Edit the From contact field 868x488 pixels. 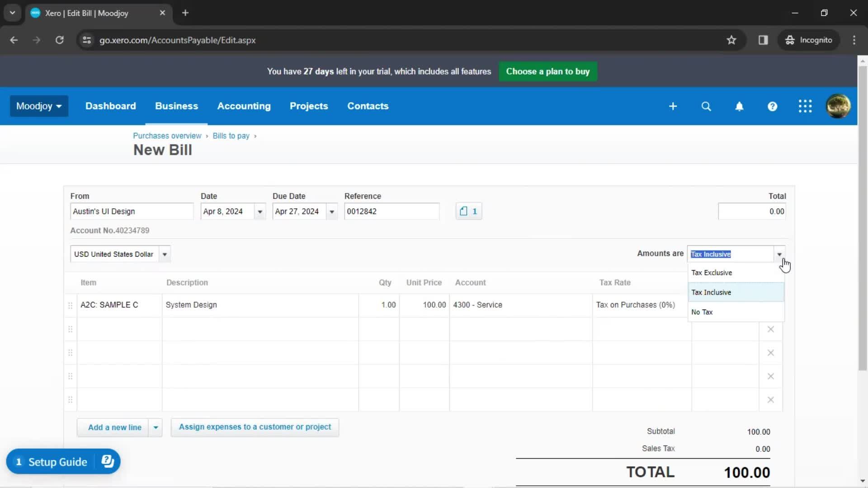132,211
